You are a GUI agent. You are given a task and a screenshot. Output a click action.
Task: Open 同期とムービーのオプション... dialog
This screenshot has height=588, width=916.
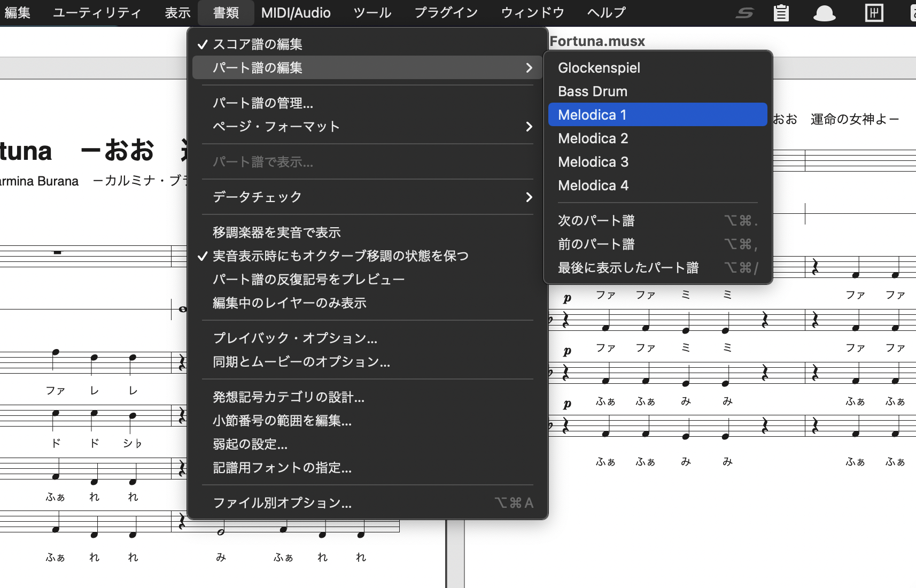point(368,362)
